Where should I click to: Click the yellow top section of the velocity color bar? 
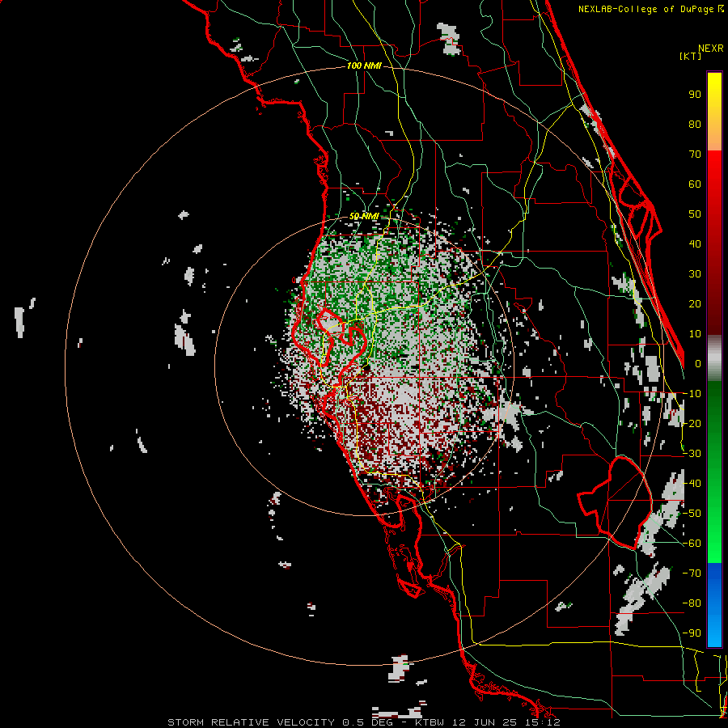click(714, 112)
